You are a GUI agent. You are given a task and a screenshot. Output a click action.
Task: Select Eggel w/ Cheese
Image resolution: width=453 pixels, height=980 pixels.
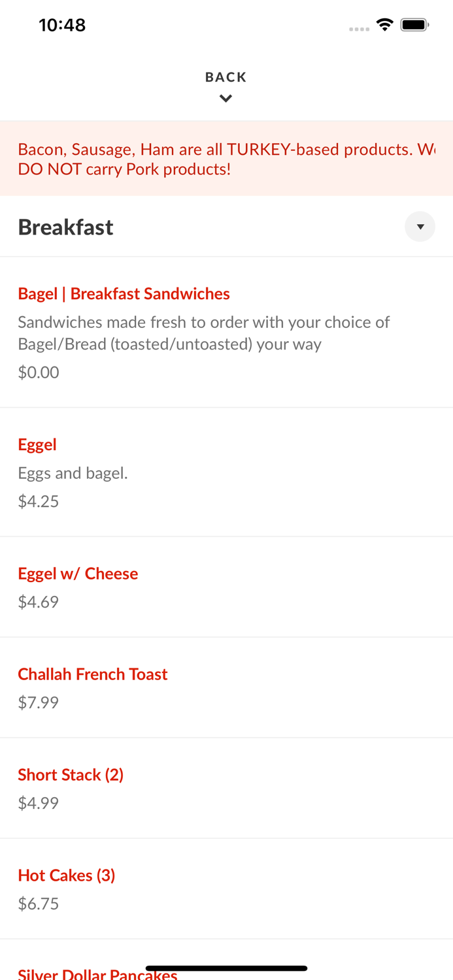78,573
